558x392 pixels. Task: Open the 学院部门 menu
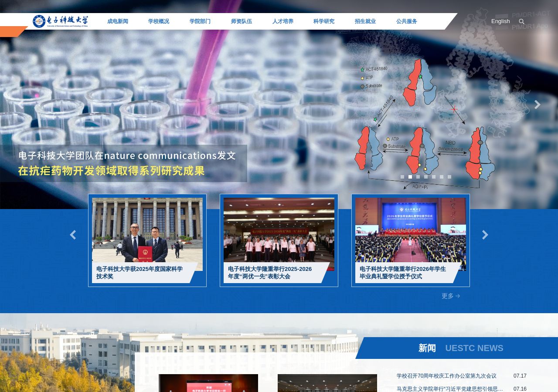(x=200, y=21)
